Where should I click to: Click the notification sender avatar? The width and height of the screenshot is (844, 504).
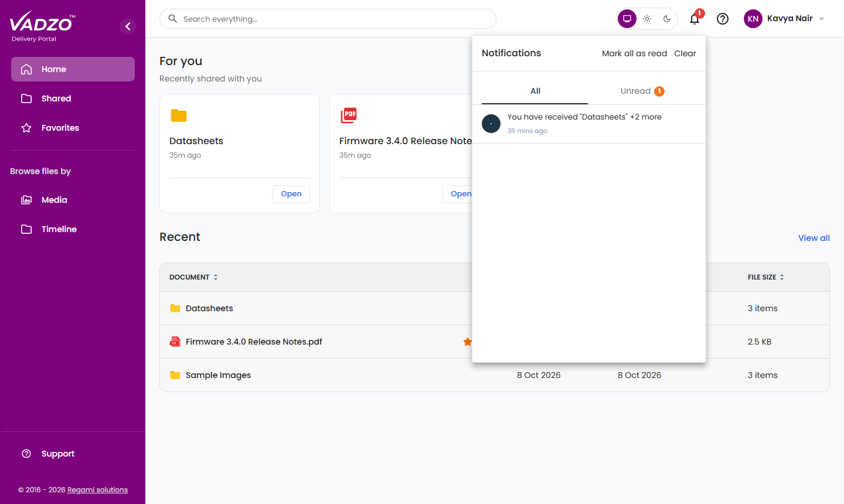tap(491, 124)
